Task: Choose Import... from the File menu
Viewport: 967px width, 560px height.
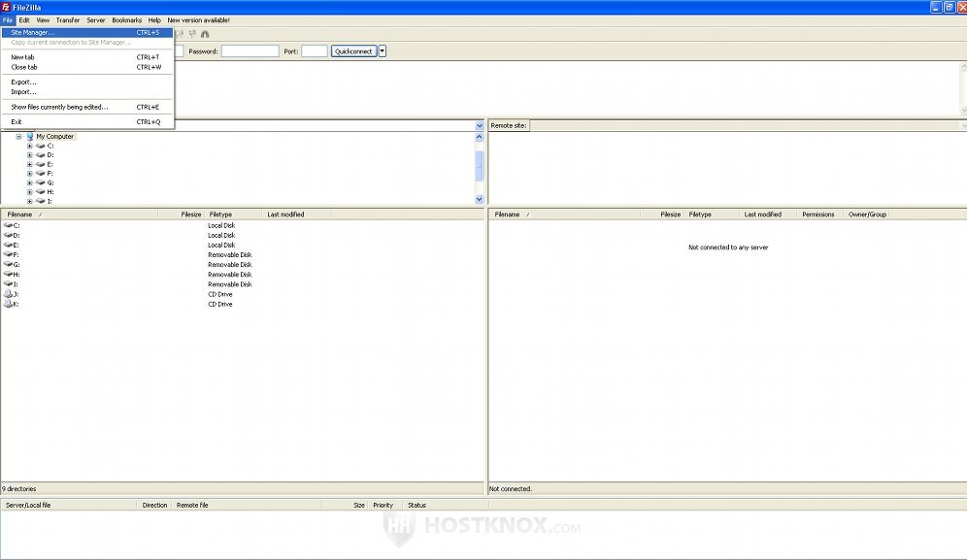Action: coord(87,92)
